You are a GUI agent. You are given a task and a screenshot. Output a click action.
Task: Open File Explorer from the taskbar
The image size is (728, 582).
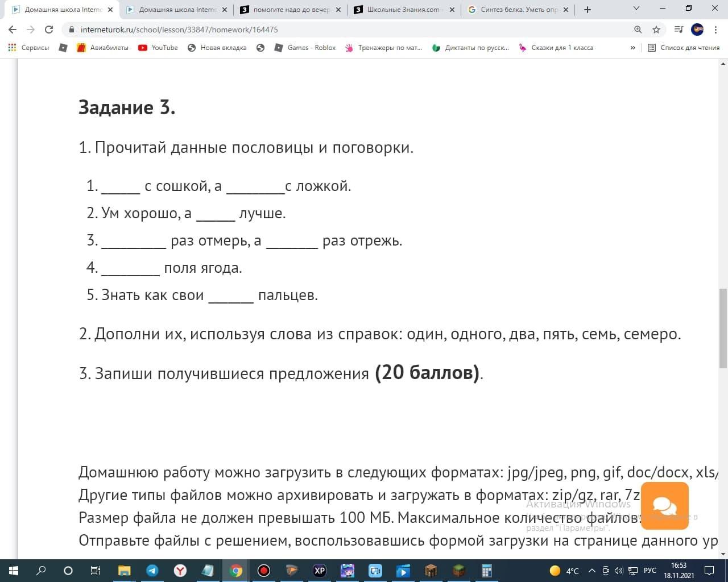[125, 571]
